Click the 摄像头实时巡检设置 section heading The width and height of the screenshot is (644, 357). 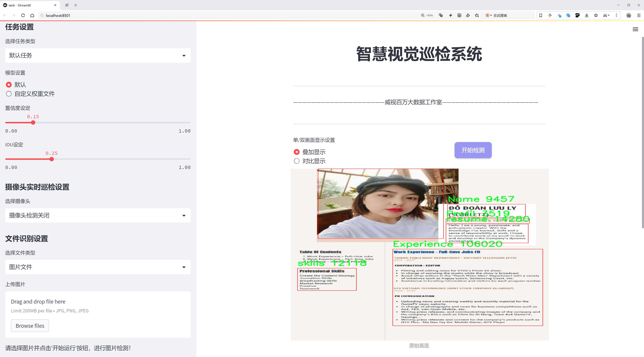37,187
